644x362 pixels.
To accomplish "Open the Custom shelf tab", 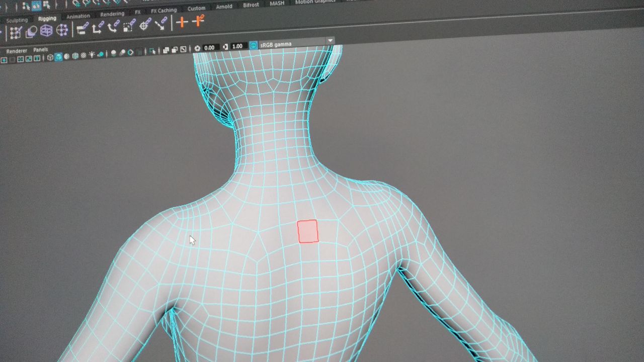I will (x=196, y=9).
